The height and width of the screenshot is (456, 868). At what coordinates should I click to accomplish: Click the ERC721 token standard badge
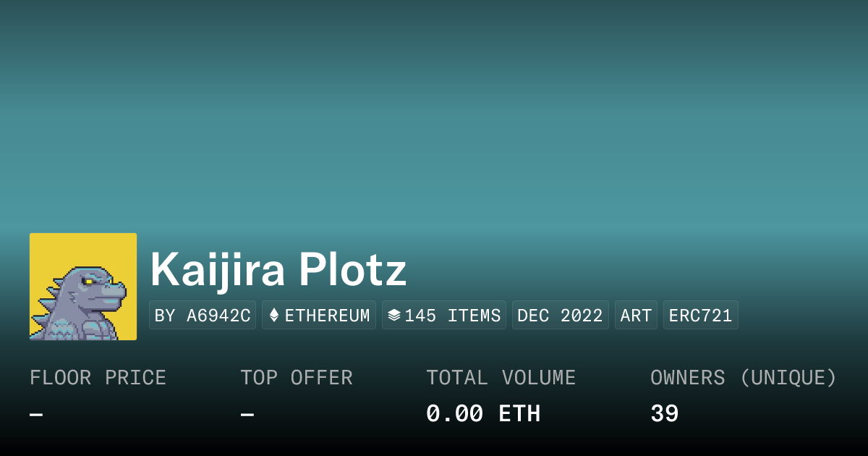coord(700,316)
